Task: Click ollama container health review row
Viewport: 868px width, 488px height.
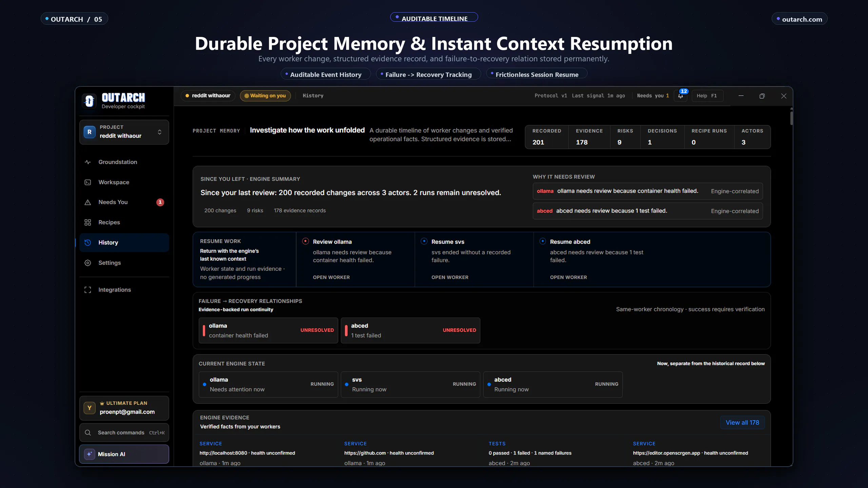Action: [648, 191]
